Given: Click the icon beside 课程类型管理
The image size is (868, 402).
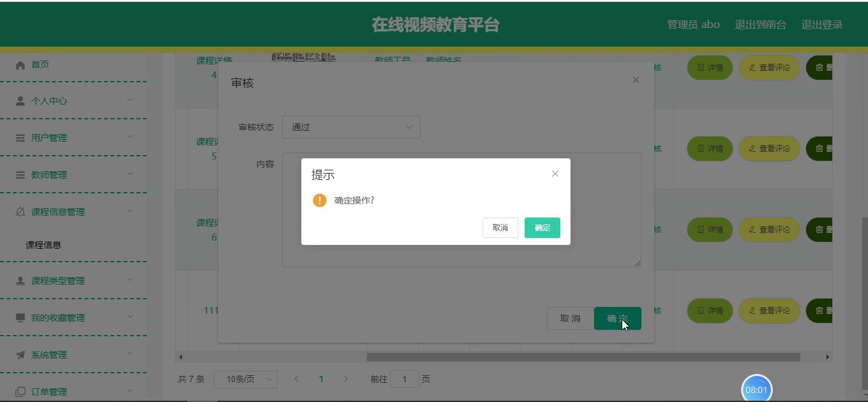Looking at the screenshot, I should tap(20, 281).
